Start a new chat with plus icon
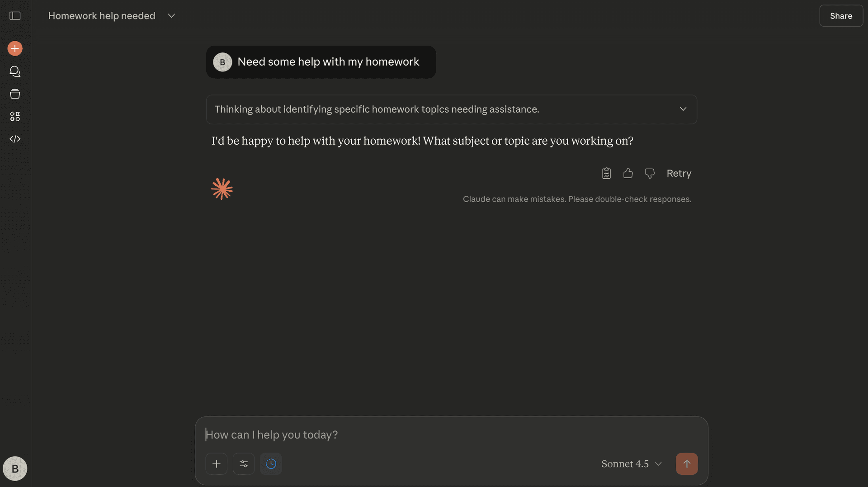The image size is (868, 487). pos(15,48)
